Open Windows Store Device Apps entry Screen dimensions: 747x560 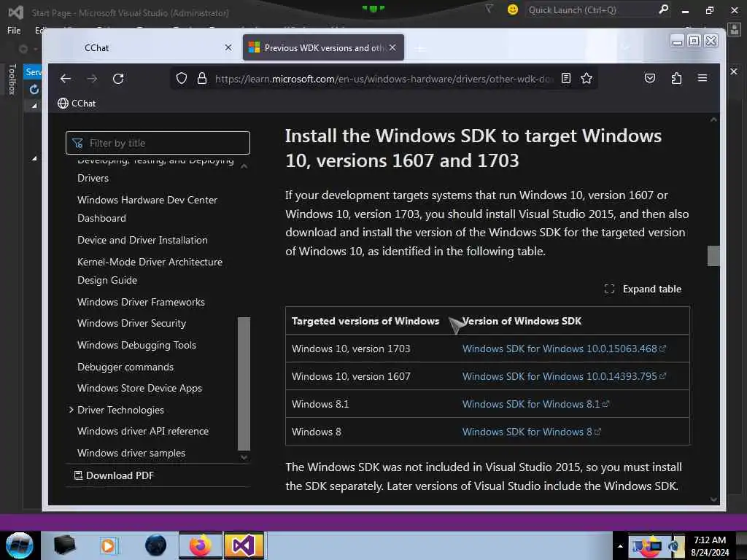pos(139,388)
